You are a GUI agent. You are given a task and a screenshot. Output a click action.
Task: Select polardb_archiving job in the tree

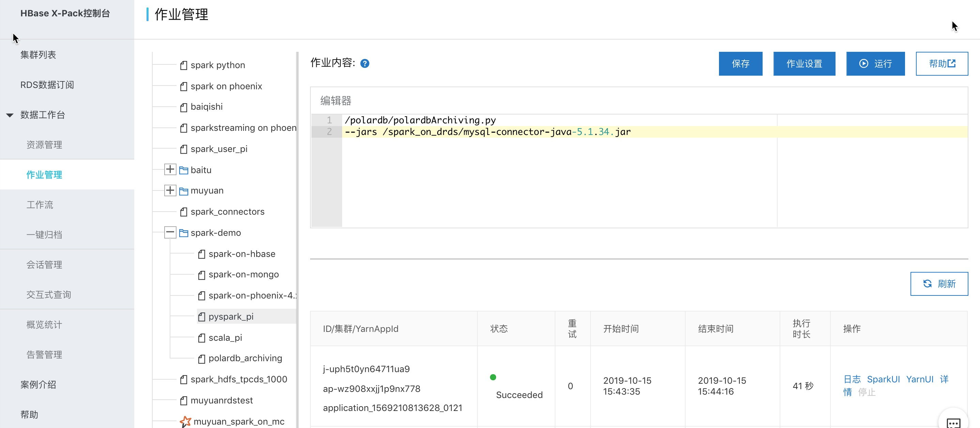pyautogui.click(x=245, y=358)
